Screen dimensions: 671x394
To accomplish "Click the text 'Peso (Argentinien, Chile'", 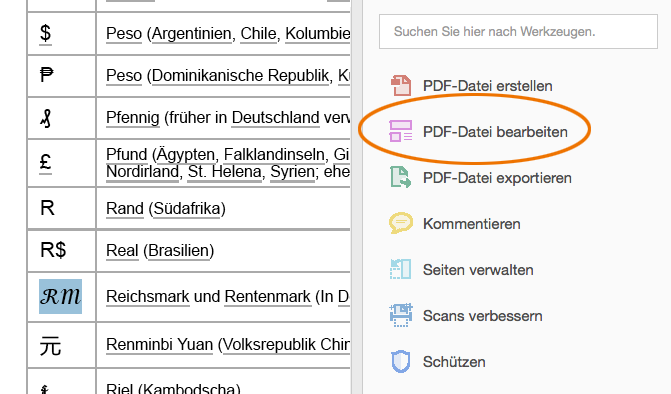I will tap(191, 33).
